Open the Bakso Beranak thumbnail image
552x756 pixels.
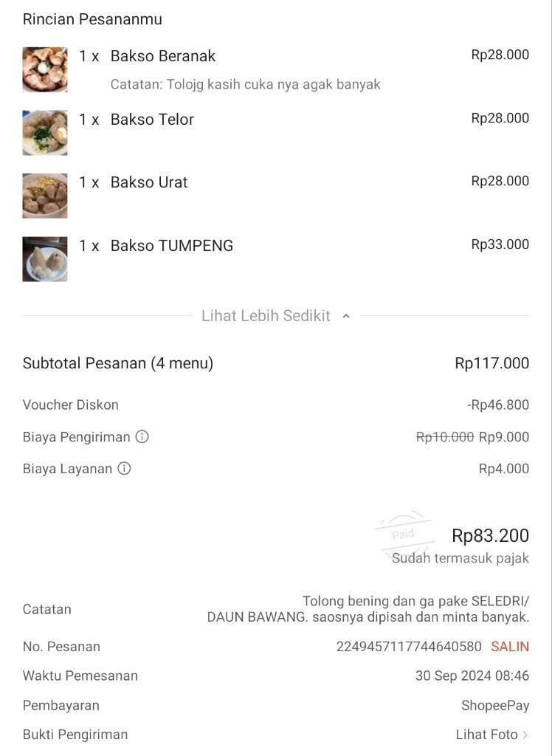pos(45,69)
